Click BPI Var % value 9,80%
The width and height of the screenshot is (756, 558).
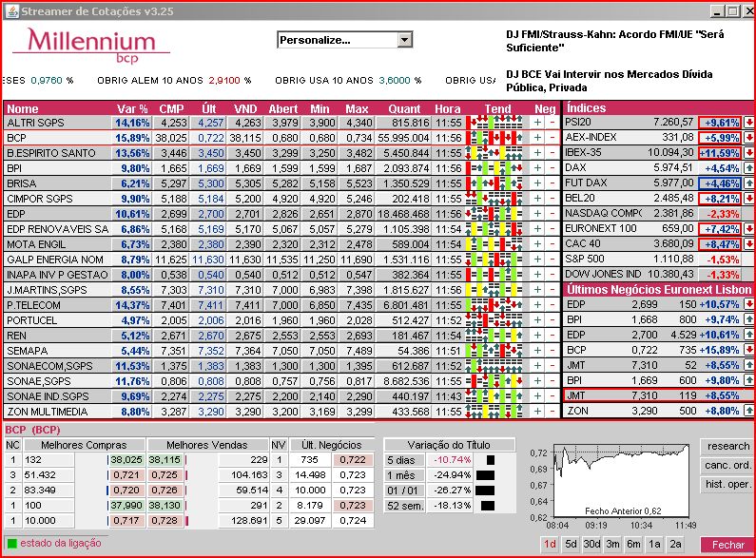coord(135,168)
